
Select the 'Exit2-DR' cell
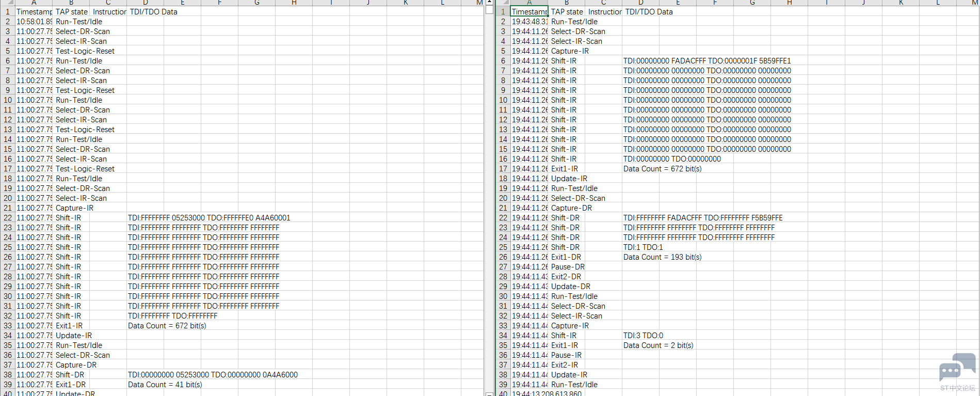(566, 276)
